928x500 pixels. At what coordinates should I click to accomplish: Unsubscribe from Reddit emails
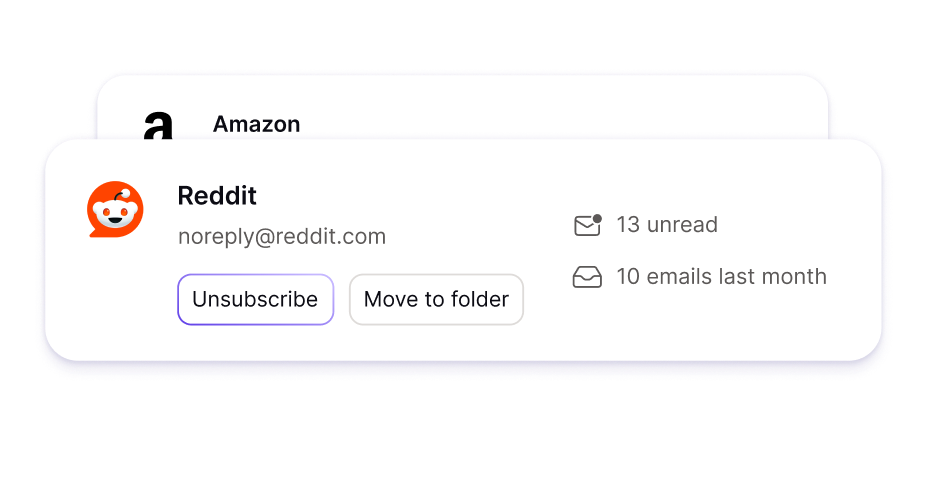[256, 299]
